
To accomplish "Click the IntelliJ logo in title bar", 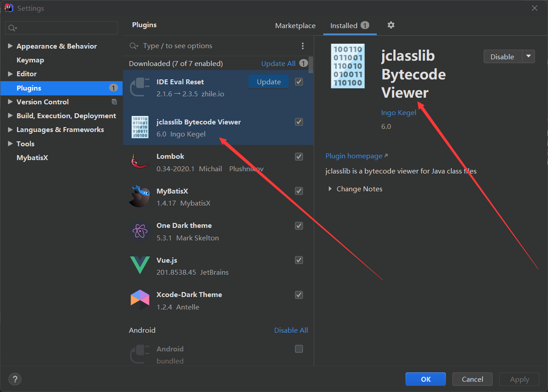I will point(8,8).
